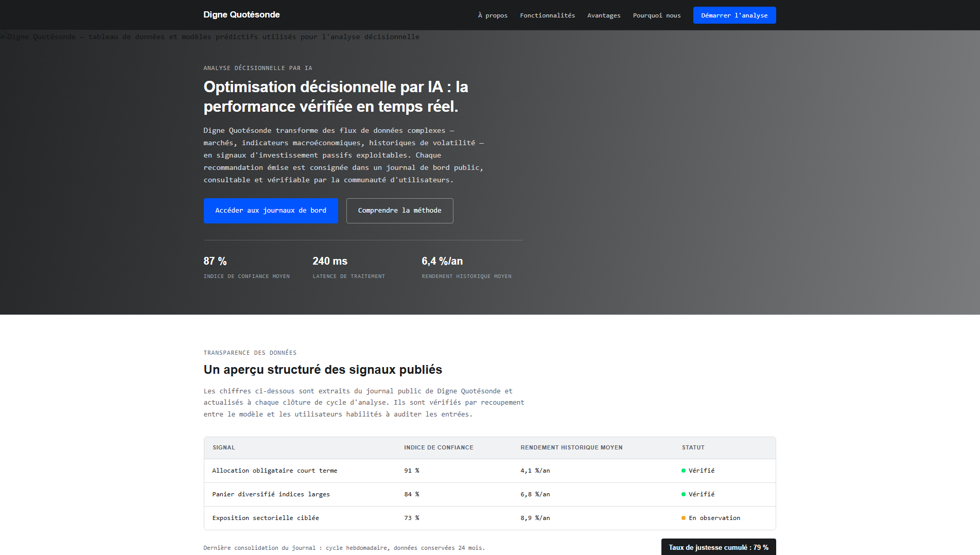Click the Démarrer l'analyse button
The width and height of the screenshot is (980, 555).
(734, 15)
